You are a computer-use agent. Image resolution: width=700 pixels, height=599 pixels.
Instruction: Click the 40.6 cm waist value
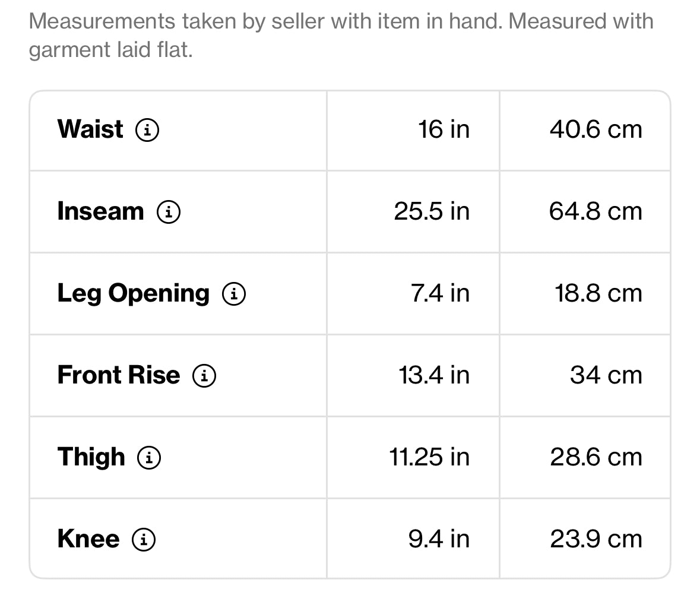point(597,129)
